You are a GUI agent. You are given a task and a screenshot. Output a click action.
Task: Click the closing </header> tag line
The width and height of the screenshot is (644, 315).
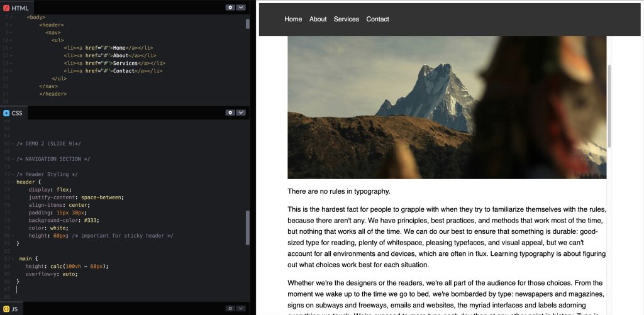[53, 94]
